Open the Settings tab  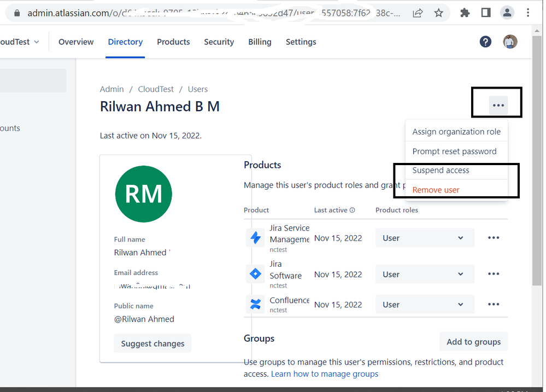point(301,42)
